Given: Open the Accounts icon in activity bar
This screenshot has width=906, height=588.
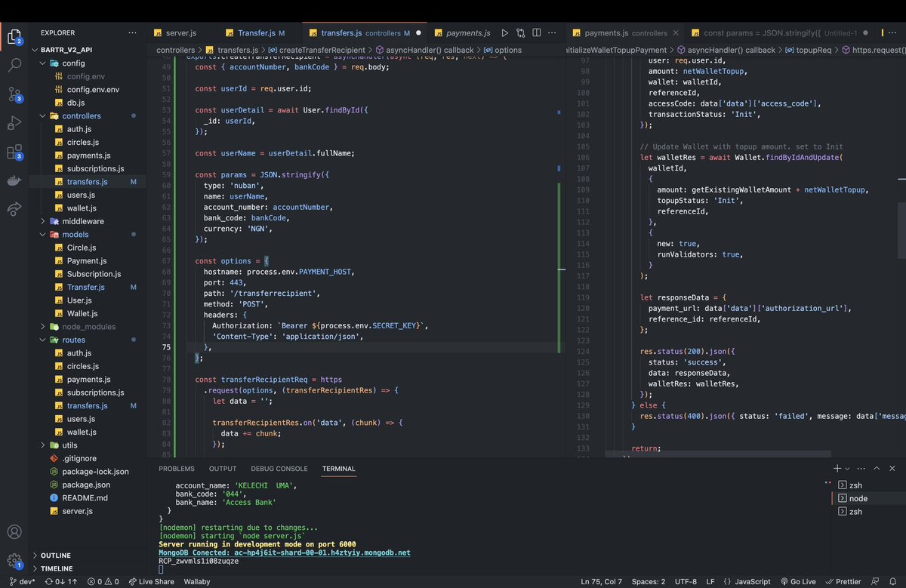Looking at the screenshot, I should click(x=14, y=531).
